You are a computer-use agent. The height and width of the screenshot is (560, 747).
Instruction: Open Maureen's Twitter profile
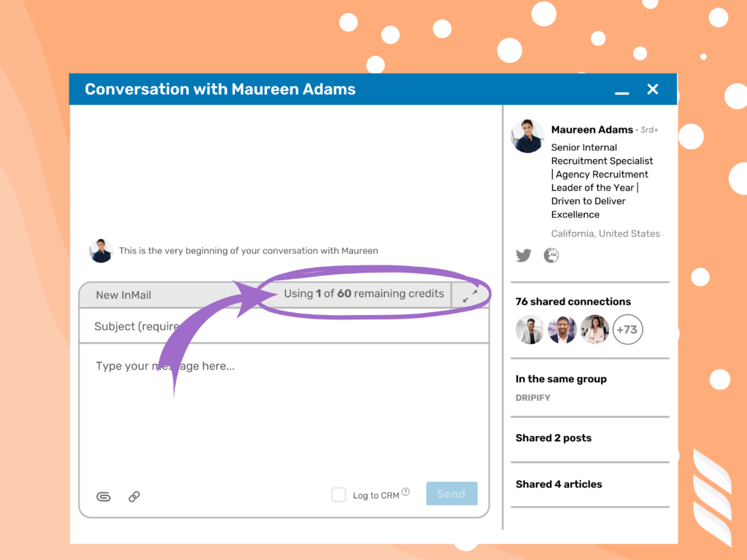click(x=523, y=255)
